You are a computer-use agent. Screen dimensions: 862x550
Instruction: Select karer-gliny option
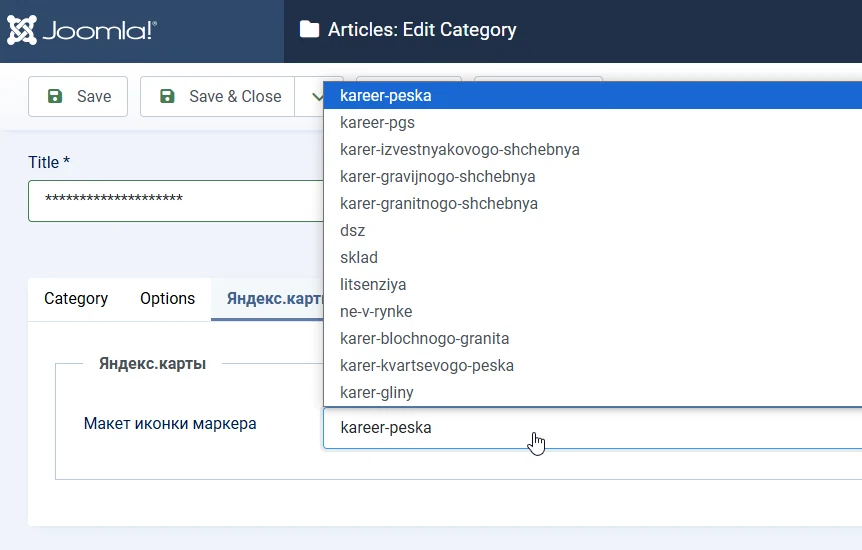point(376,393)
